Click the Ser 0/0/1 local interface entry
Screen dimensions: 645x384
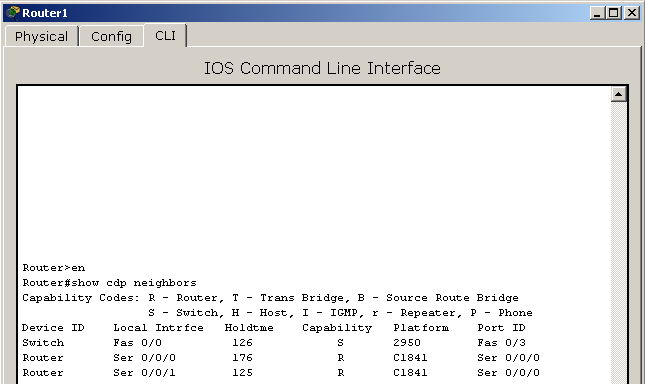pos(144,372)
